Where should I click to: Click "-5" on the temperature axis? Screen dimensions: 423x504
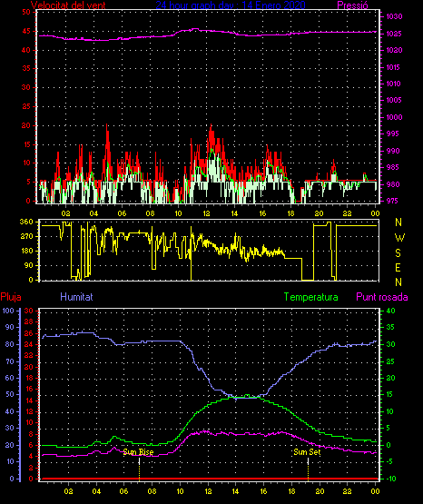390,461
